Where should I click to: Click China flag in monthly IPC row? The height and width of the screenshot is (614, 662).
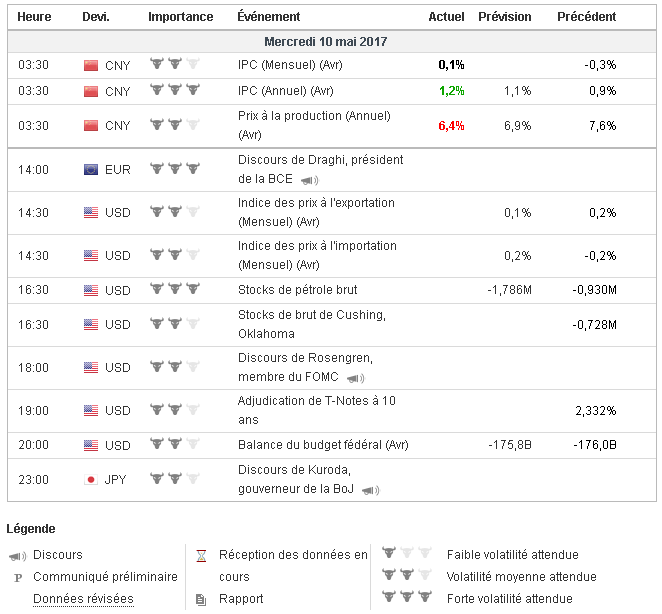tap(91, 65)
